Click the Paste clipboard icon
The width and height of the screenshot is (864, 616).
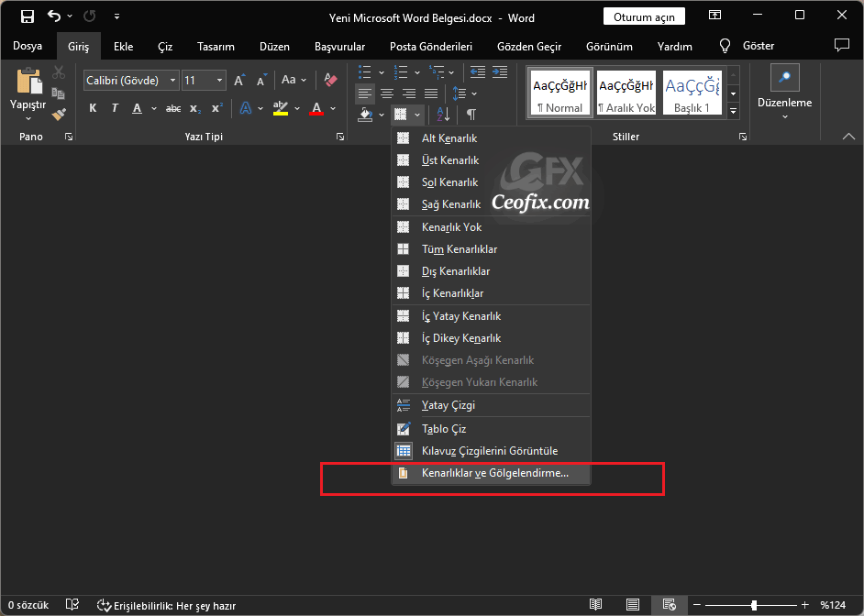[x=28, y=82]
